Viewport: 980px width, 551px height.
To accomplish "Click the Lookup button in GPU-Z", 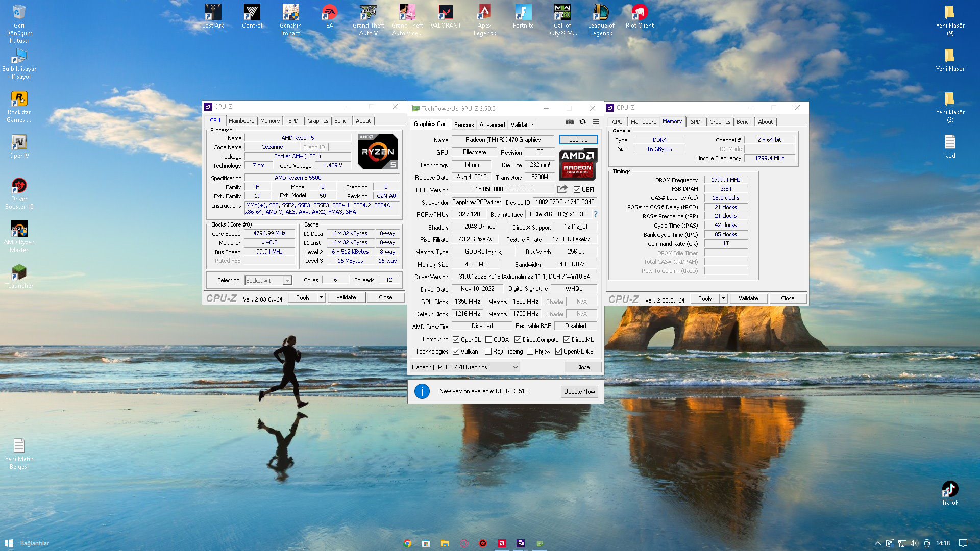I will tap(578, 140).
